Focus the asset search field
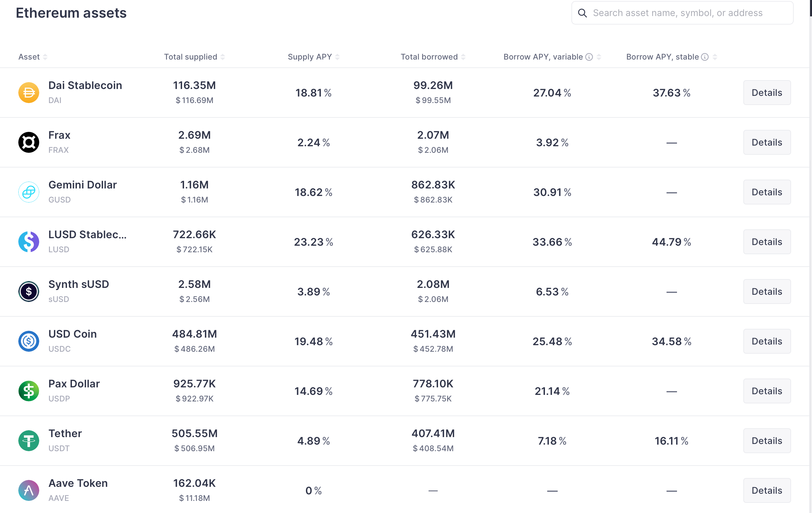812x513 pixels. click(682, 13)
